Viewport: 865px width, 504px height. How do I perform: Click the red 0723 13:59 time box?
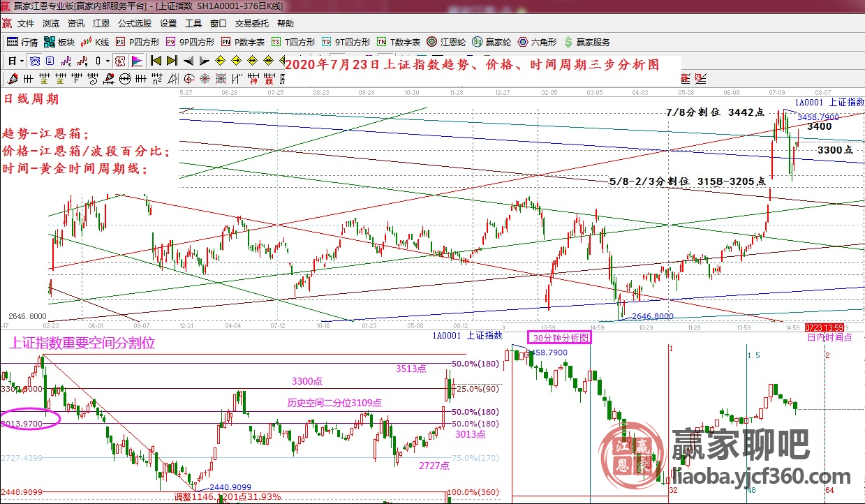pos(825,327)
